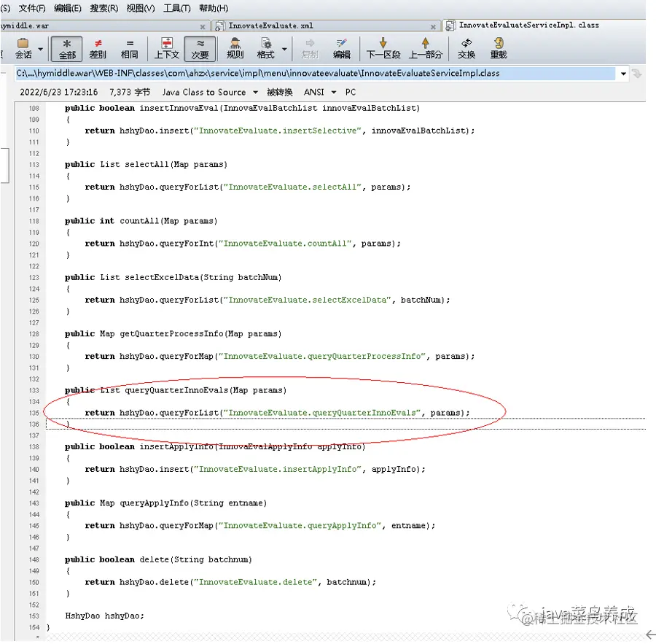Image resolution: width=656 pixels, height=644 pixels.
Task: Click the countAll method declaration
Action: [141, 221]
